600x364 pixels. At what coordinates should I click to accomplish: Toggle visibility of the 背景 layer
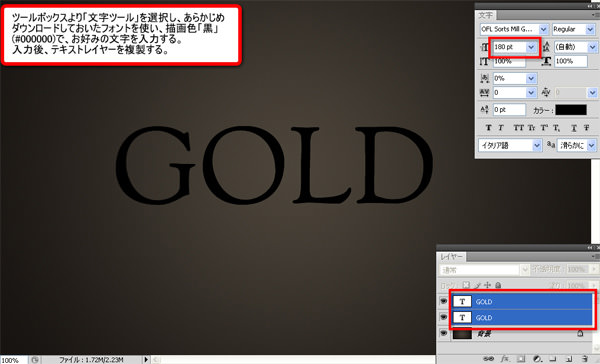click(x=443, y=333)
